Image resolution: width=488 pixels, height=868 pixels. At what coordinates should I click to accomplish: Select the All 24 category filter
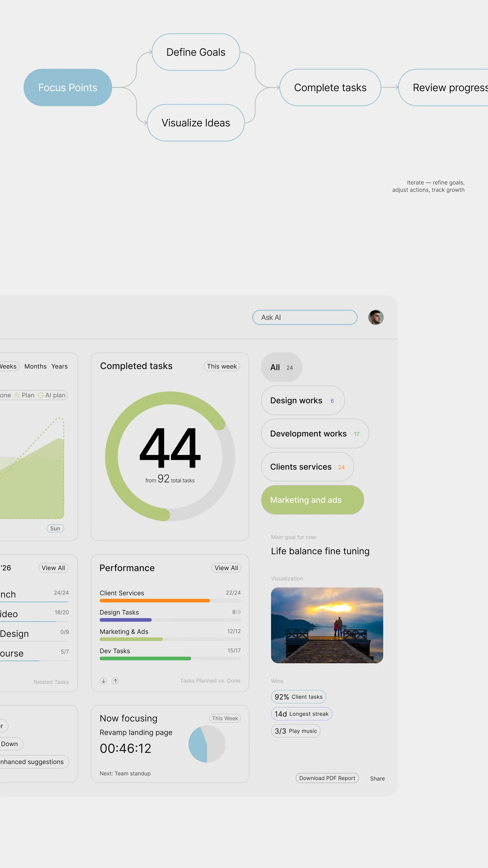282,368
